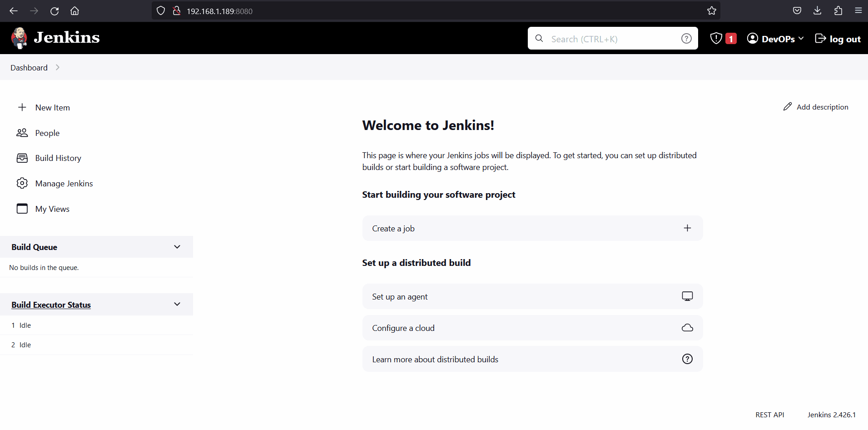The height and width of the screenshot is (430, 868).
Task: Click Jenkins 2.426.1 version link
Action: 832,415
